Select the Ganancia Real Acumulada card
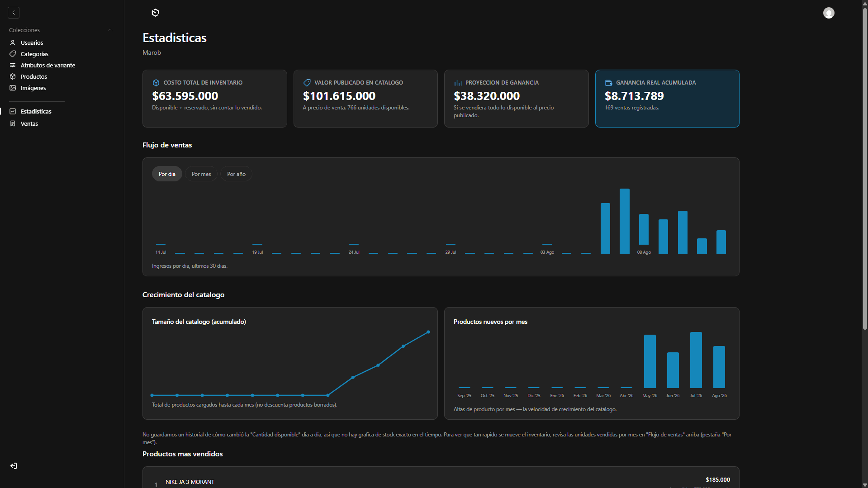The width and height of the screenshot is (868, 488). point(667,99)
